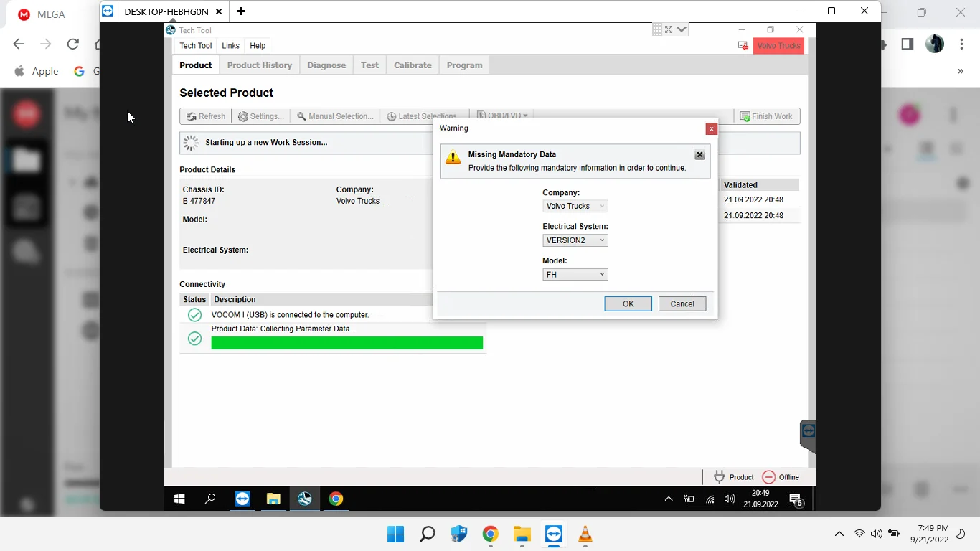Click the Validated column header
The height and width of the screenshot is (551, 980).
point(760,185)
